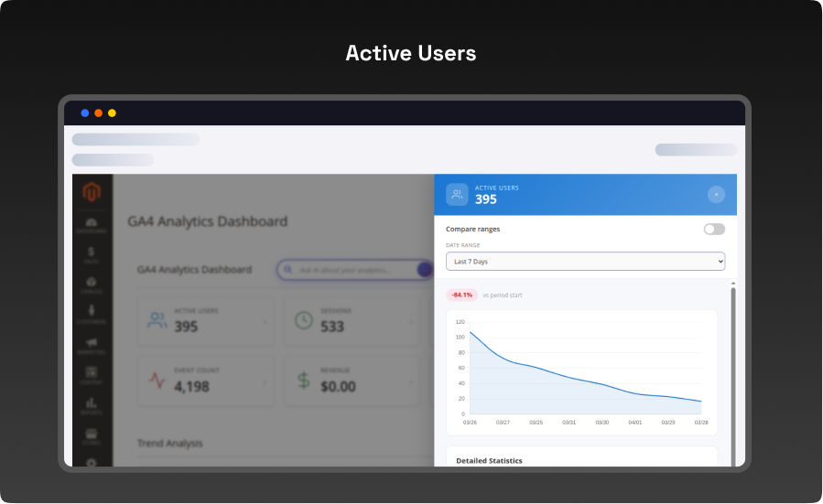The image size is (823, 504).
Task: Open the Catalog sidebar menu
Action: tap(92, 284)
